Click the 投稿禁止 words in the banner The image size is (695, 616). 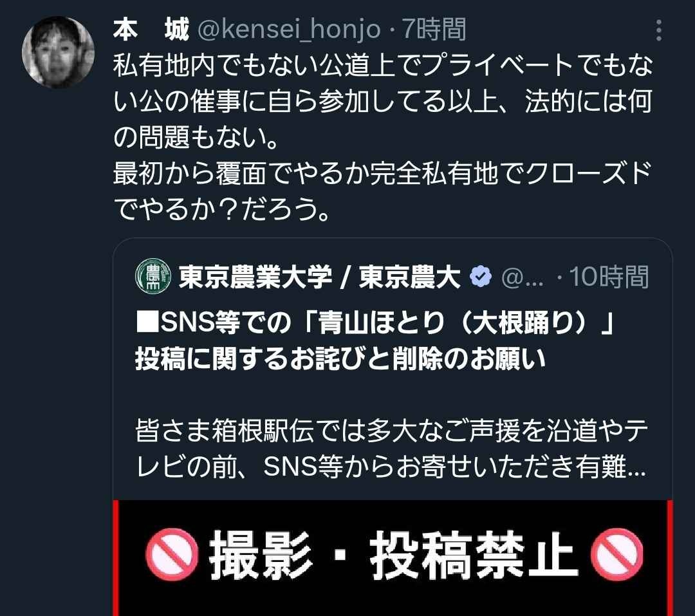[x=474, y=555]
